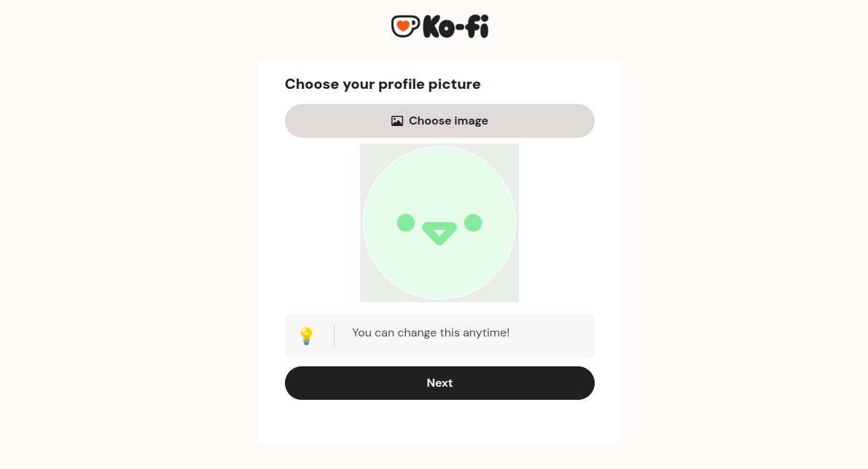Click the picture icon beside Choose image
The width and height of the screenshot is (868, 469).
tap(397, 121)
